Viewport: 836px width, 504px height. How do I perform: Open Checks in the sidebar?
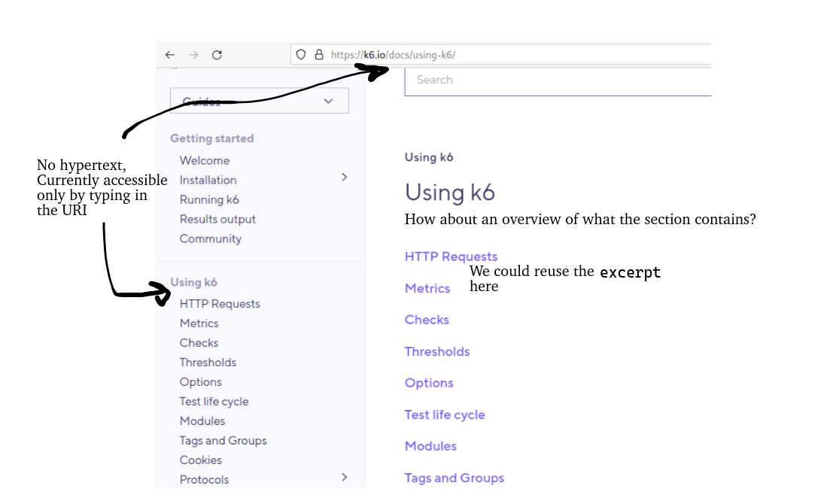pyautogui.click(x=199, y=342)
